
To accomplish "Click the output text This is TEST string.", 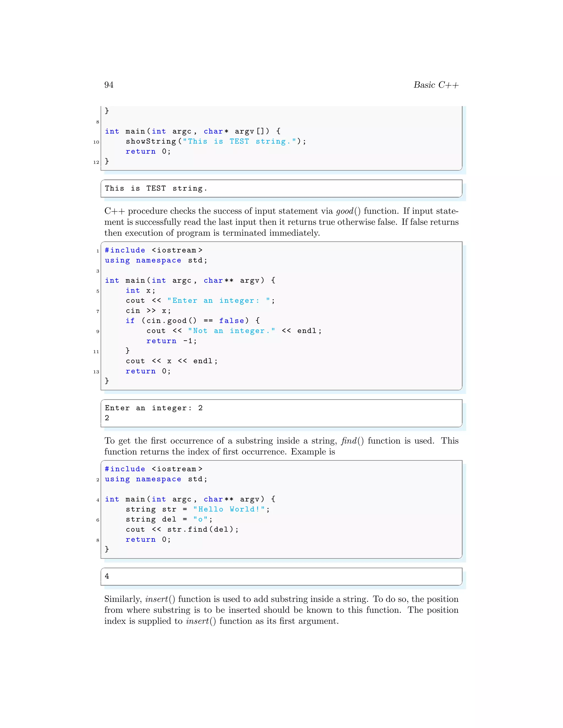I will click(156, 189).
